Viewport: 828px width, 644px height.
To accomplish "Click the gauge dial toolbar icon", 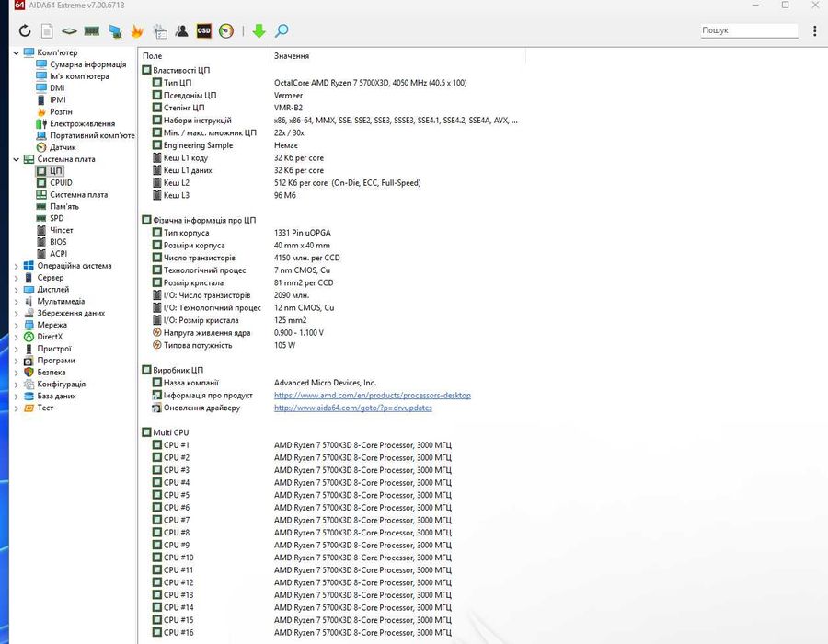I will click(226, 31).
